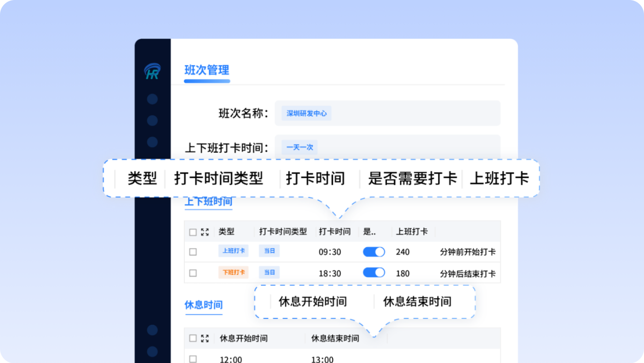The width and height of the screenshot is (644, 363).
Task: Check the 下班打卡 row checkbox
Action: pos(193,273)
